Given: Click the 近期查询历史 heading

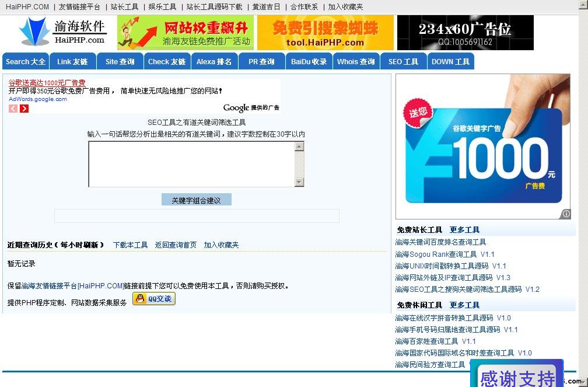Looking at the screenshot, I should point(55,245).
